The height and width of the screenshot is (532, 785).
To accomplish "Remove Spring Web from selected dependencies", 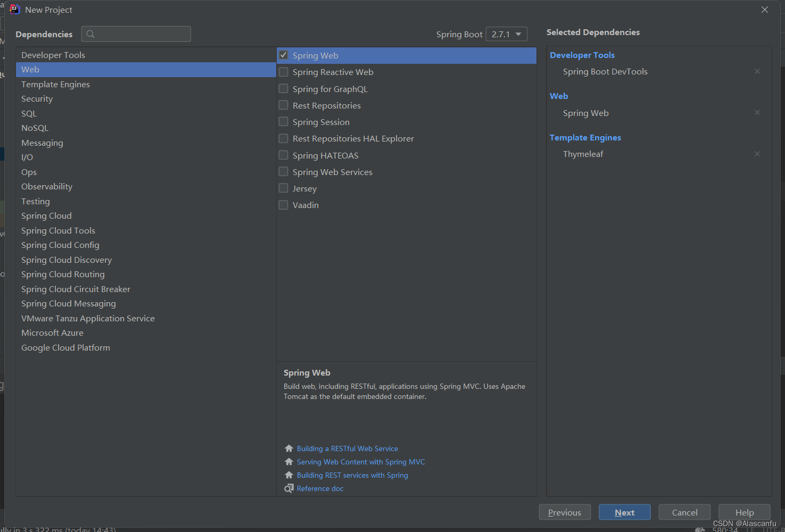I will pyautogui.click(x=757, y=112).
